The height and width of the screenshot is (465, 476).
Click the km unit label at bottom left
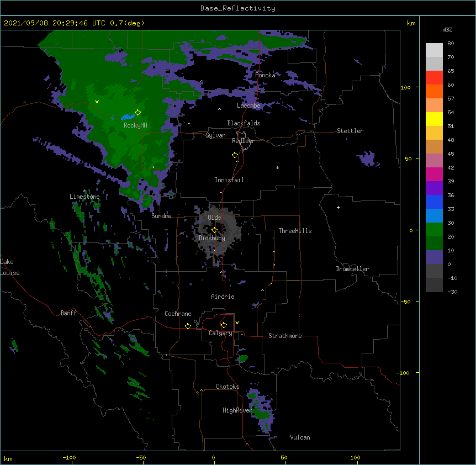8,458
